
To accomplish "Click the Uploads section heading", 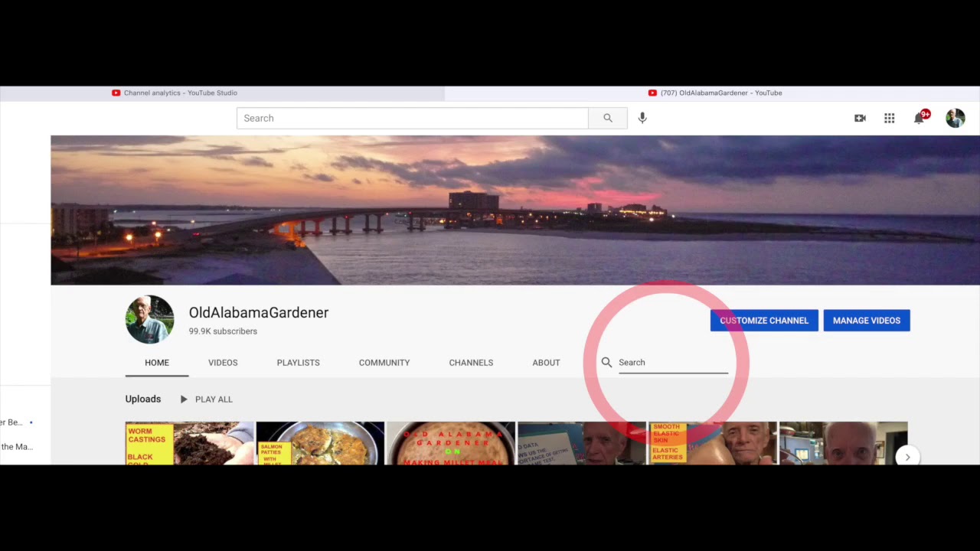I will click(x=143, y=399).
